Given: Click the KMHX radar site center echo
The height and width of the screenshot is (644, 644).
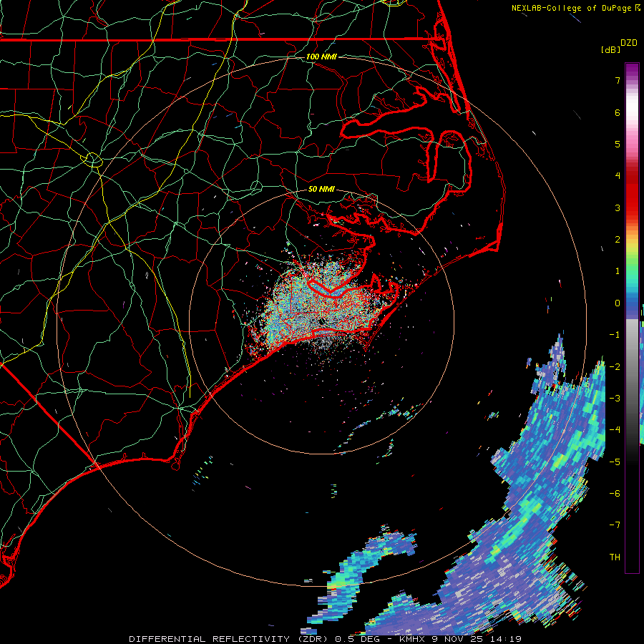Looking at the screenshot, I should tap(322, 321).
